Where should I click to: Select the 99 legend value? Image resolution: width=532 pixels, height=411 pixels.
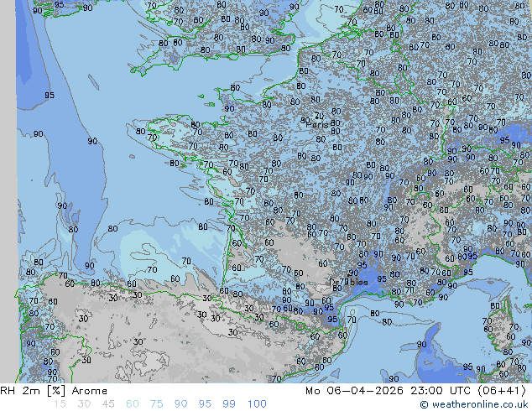[x=230, y=404]
